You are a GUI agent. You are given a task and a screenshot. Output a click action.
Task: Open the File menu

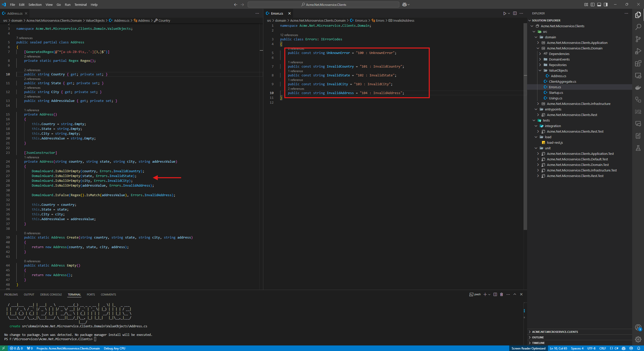pos(12,5)
